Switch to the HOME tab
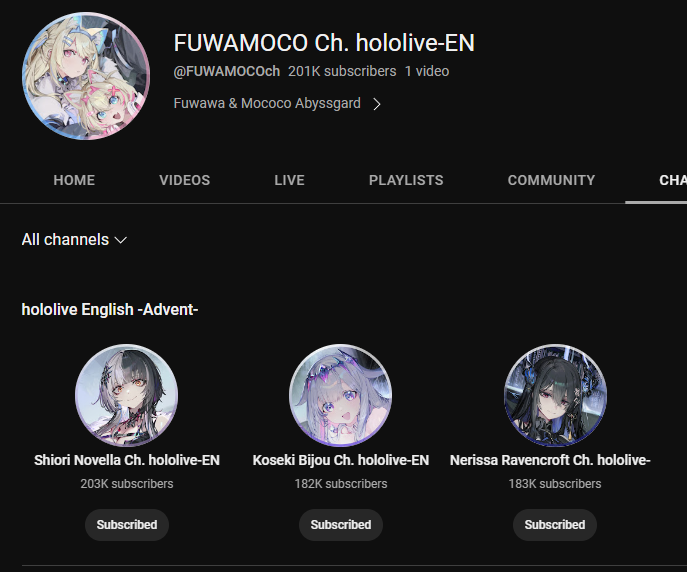 click(x=74, y=180)
